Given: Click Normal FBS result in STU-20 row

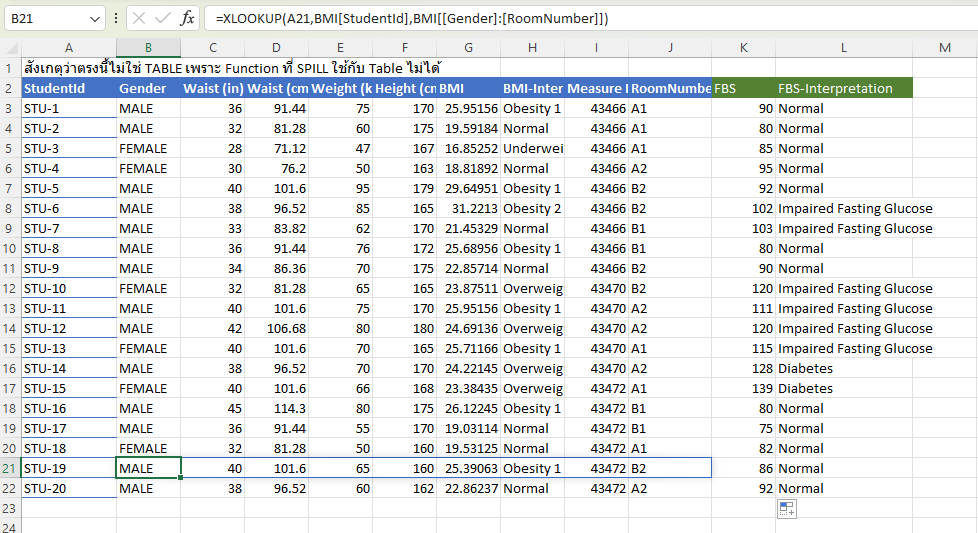Looking at the screenshot, I should click(x=844, y=489).
